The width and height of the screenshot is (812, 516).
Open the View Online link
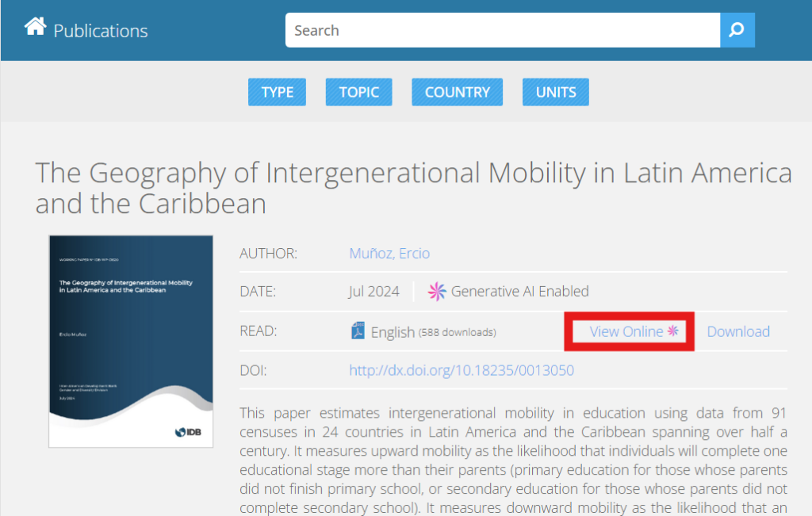(x=626, y=331)
